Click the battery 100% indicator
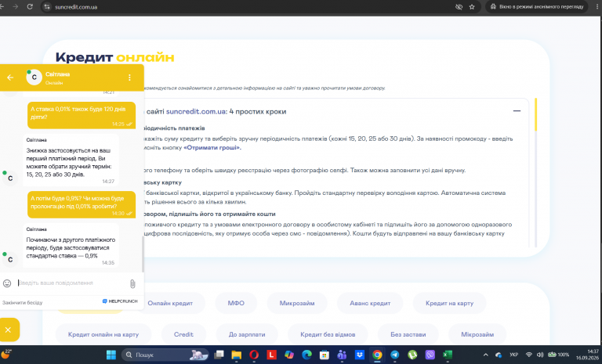Viewport: 602px width, 364px height. (x=558, y=355)
